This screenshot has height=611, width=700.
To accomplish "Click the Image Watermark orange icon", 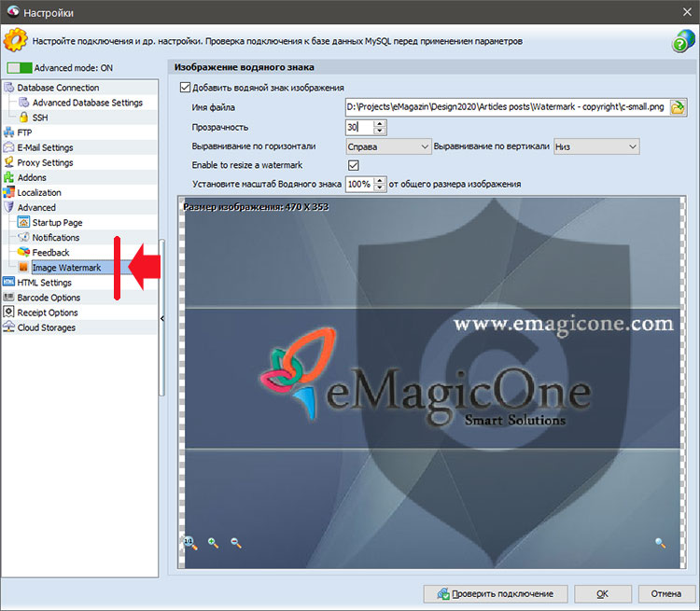I will [23, 268].
